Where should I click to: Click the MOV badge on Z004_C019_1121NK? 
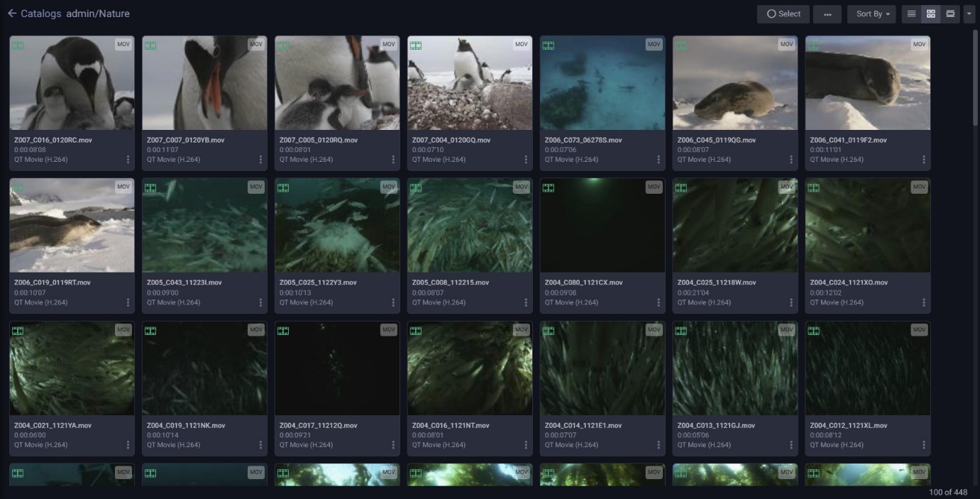coord(256,330)
